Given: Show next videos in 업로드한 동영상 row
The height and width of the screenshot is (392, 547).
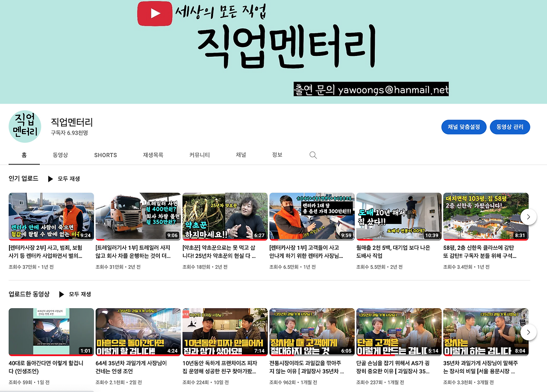Looking at the screenshot, I should (529, 332).
